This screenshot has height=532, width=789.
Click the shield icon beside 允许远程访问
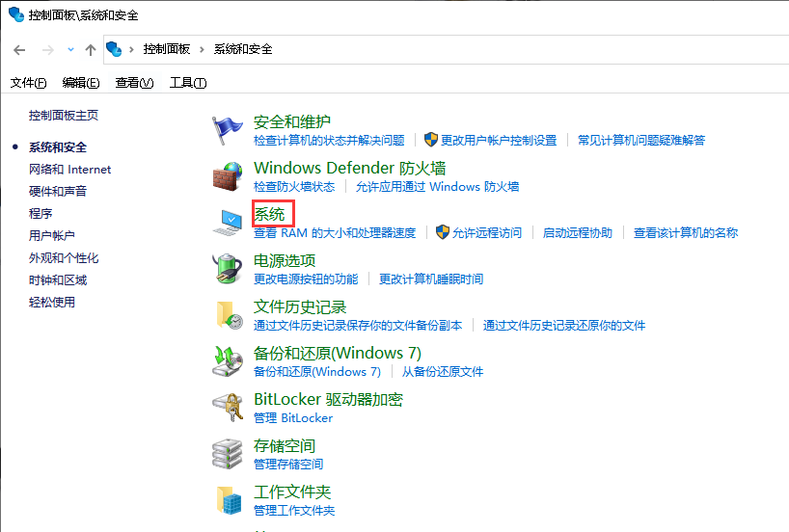(443, 232)
